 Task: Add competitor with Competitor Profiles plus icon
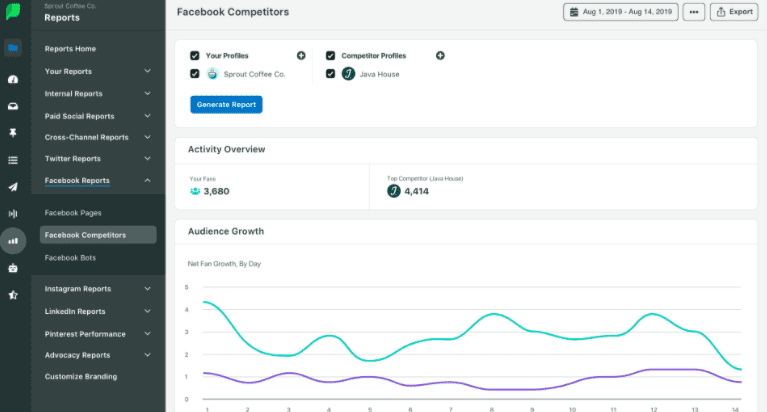(440, 55)
